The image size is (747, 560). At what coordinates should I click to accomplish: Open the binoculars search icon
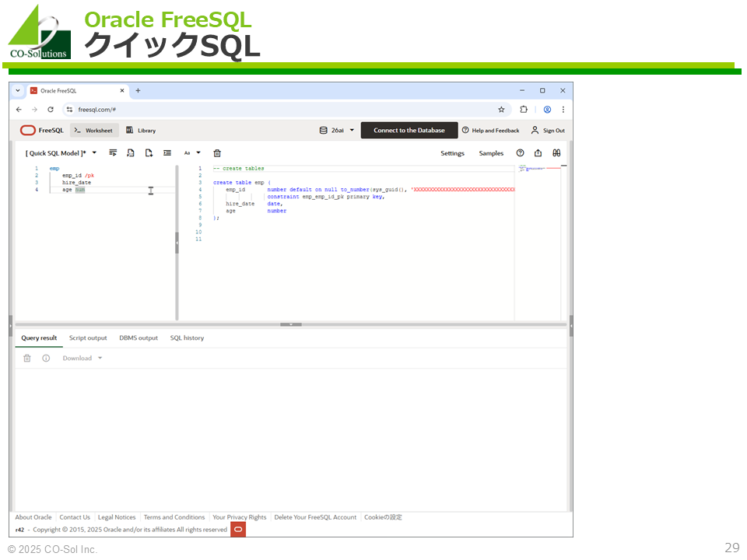coord(556,153)
